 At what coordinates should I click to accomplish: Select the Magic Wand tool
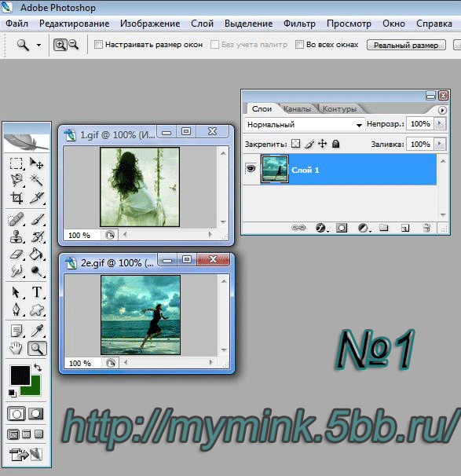(36, 180)
